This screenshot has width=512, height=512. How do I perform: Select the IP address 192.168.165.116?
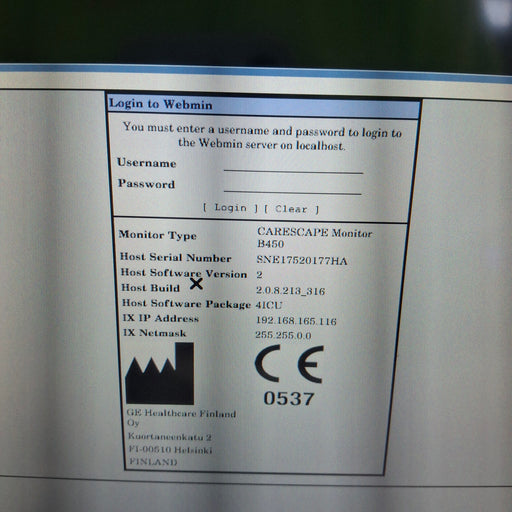(x=296, y=321)
